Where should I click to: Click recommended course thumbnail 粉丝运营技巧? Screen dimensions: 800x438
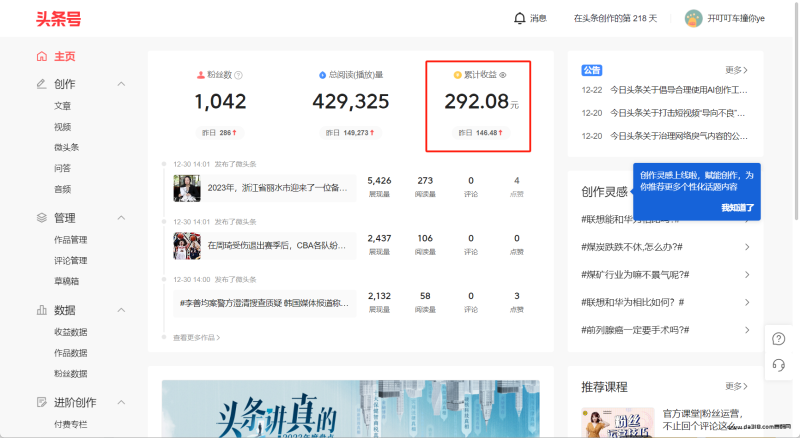click(618, 422)
